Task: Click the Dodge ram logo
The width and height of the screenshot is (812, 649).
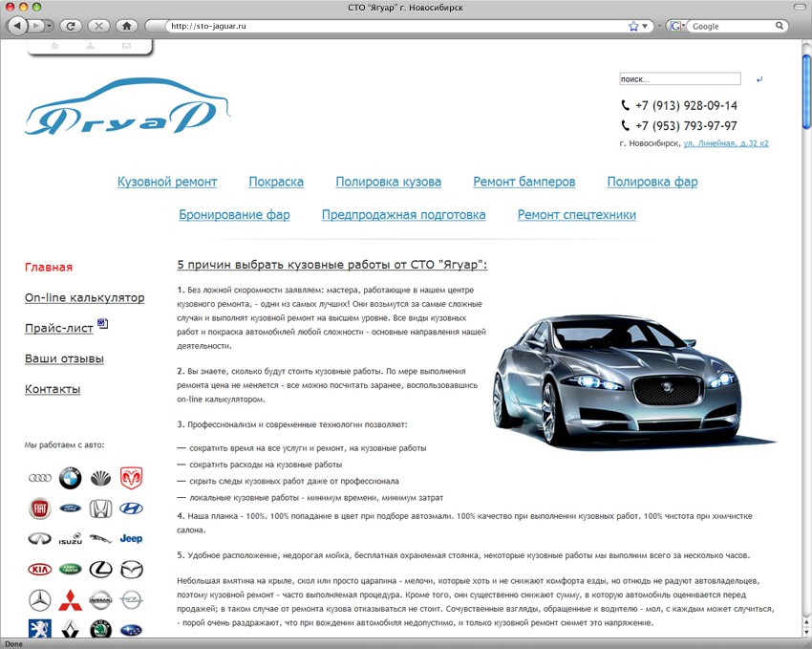Action: [131, 478]
